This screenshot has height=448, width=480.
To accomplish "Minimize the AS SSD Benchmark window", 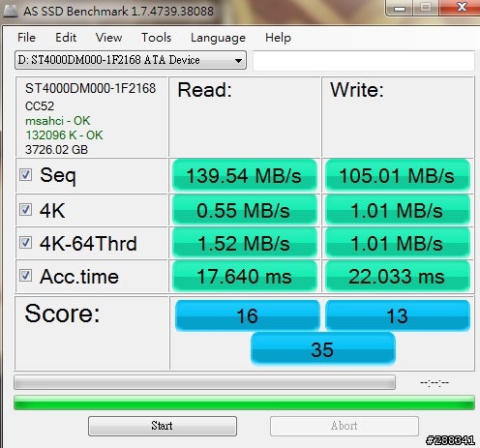I will point(400,8).
